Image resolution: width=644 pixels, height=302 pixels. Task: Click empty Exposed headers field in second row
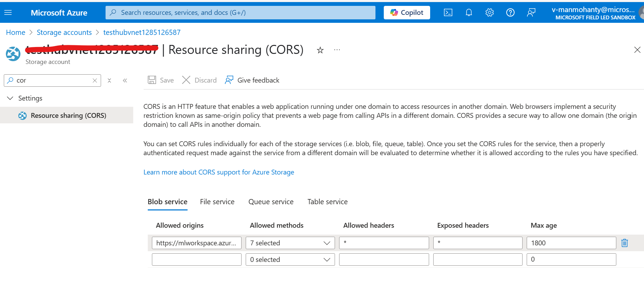[478, 259]
